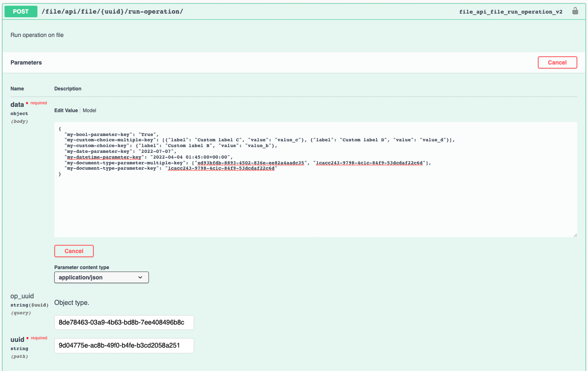Click the authorization lock icon
Image resolution: width=588 pixels, height=371 pixels.
575,11
